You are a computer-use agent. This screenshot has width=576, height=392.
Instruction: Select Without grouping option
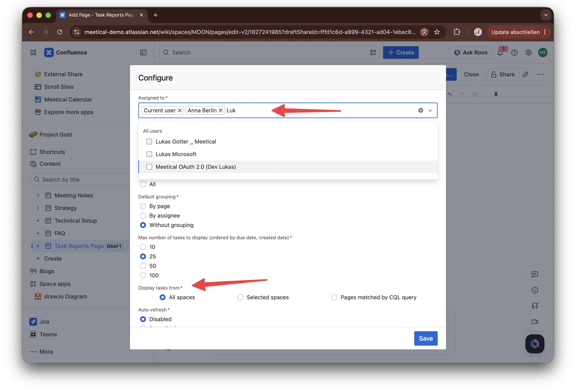[x=143, y=225]
